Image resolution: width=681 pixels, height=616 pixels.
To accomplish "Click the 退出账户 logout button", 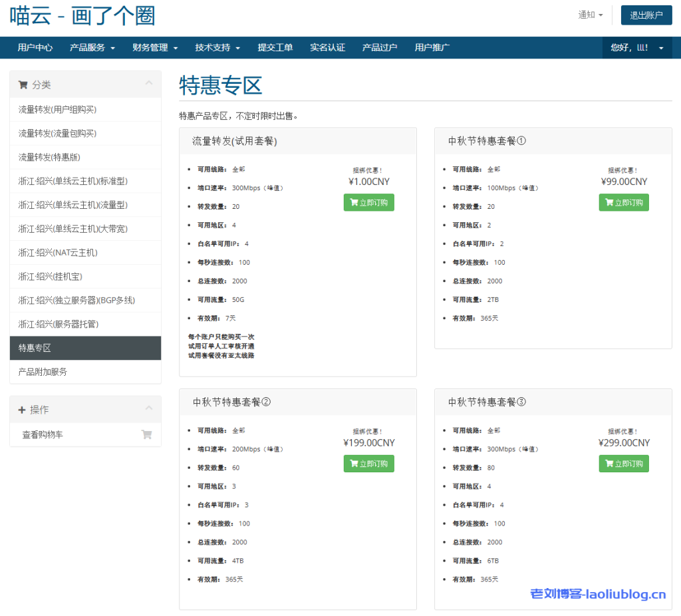I will [x=646, y=15].
